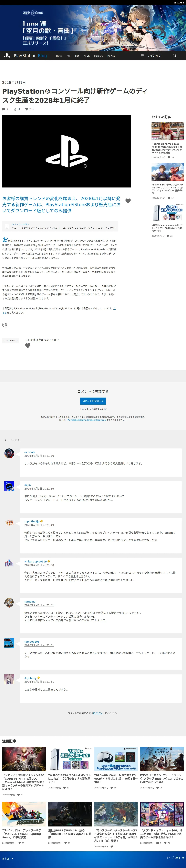This screenshot has width=186, height=868.
Task: Click dejin's Astro Bot avatar
Action: click(9, 486)
